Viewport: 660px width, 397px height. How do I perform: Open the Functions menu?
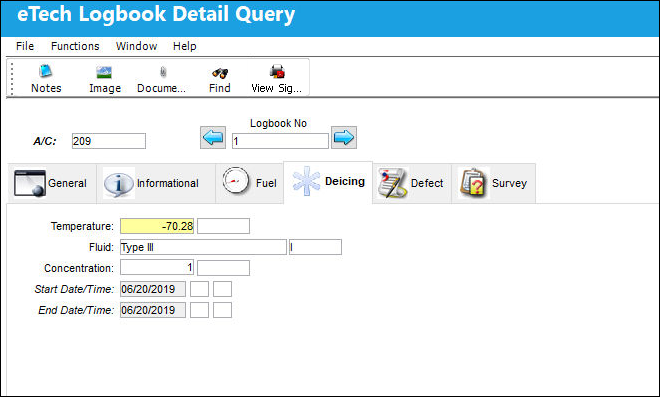[x=75, y=46]
